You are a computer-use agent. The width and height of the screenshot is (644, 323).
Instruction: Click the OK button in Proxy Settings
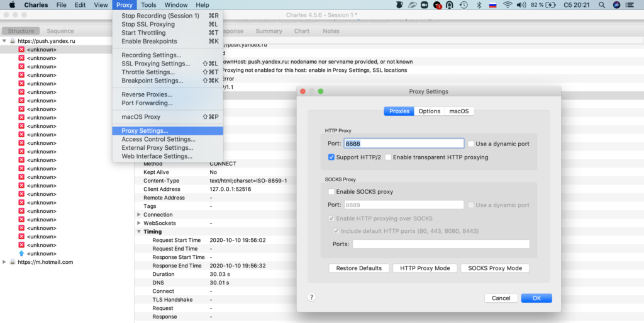click(x=536, y=298)
